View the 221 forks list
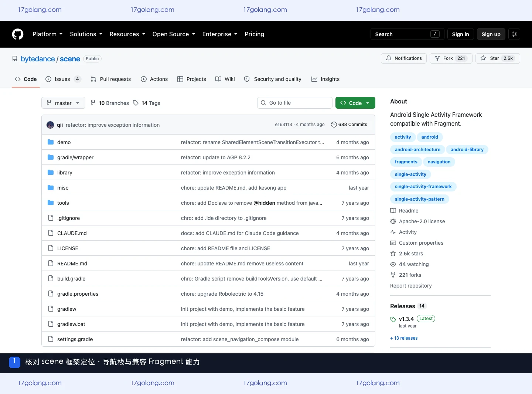532x394 pixels. (406, 275)
